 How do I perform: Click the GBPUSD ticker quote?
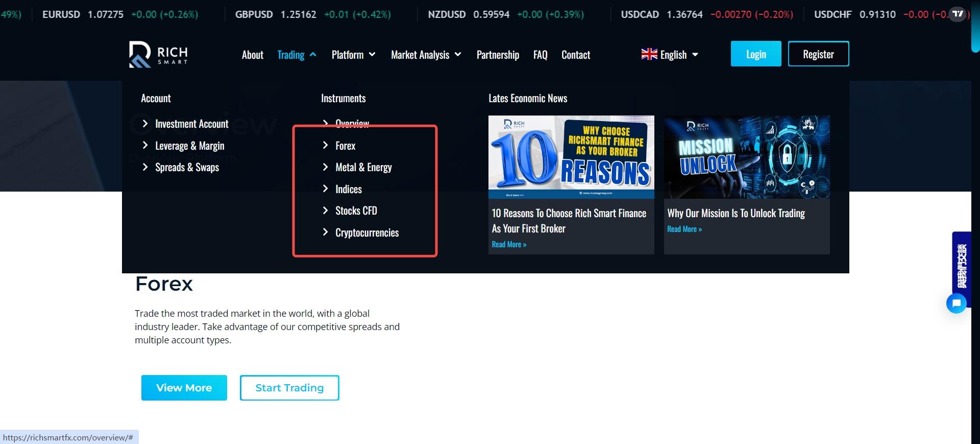click(313, 14)
